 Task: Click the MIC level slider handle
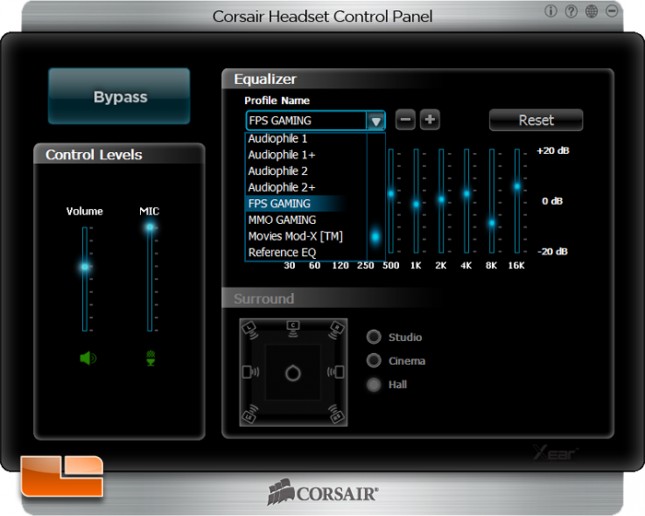tap(150, 227)
